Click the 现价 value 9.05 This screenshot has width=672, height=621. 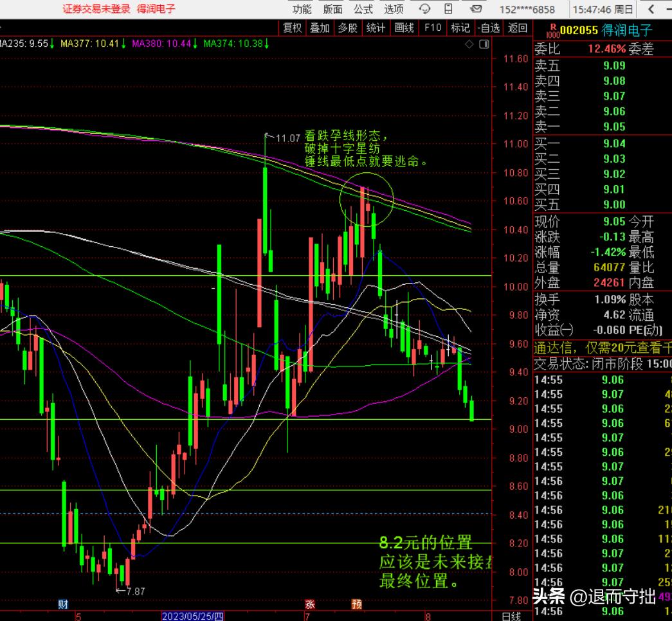[614, 222]
